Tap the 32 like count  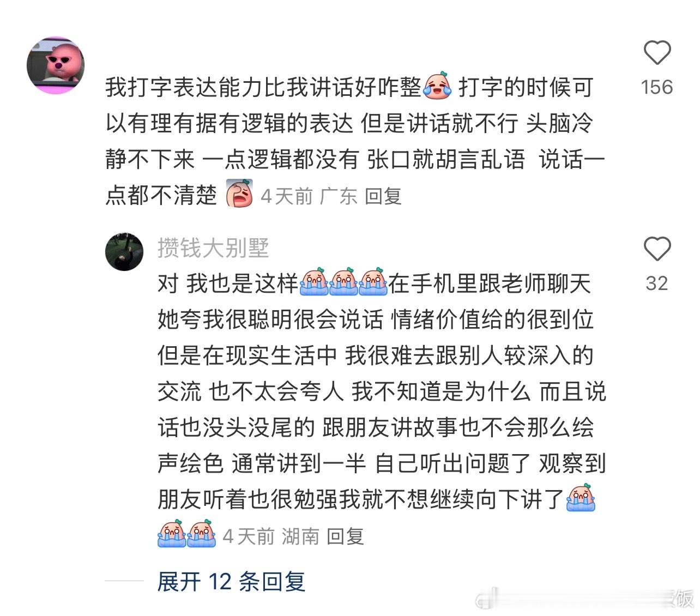(657, 283)
